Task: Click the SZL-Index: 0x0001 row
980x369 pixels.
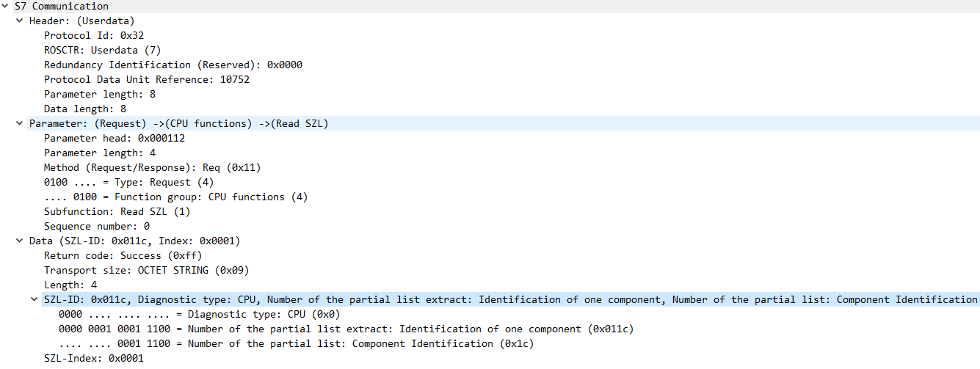Action: [94, 358]
